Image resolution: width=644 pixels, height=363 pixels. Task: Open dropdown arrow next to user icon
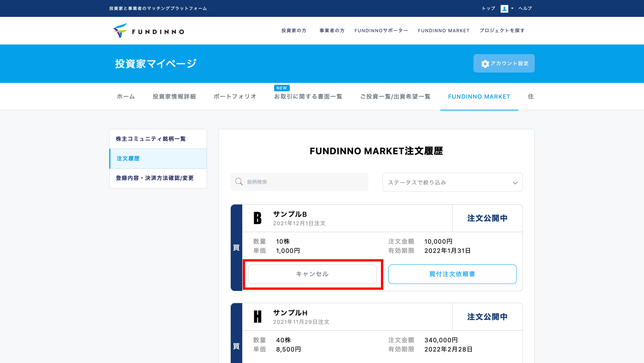point(513,8)
